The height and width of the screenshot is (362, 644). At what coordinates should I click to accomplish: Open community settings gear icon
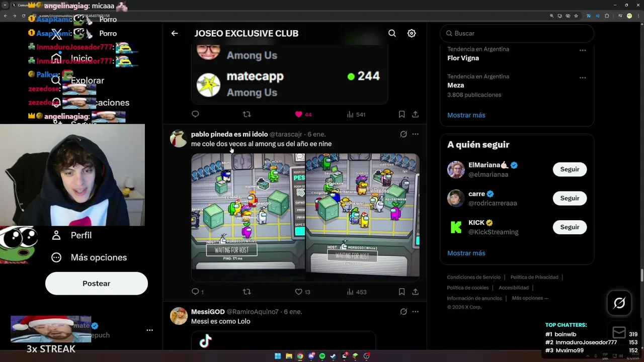412,33
